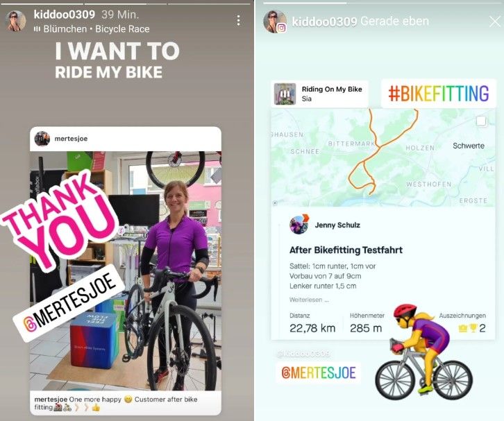The height and width of the screenshot is (421, 504).
Task: Tap the rainbow @MERTESJOE mention sticker
Action: pos(318,373)
